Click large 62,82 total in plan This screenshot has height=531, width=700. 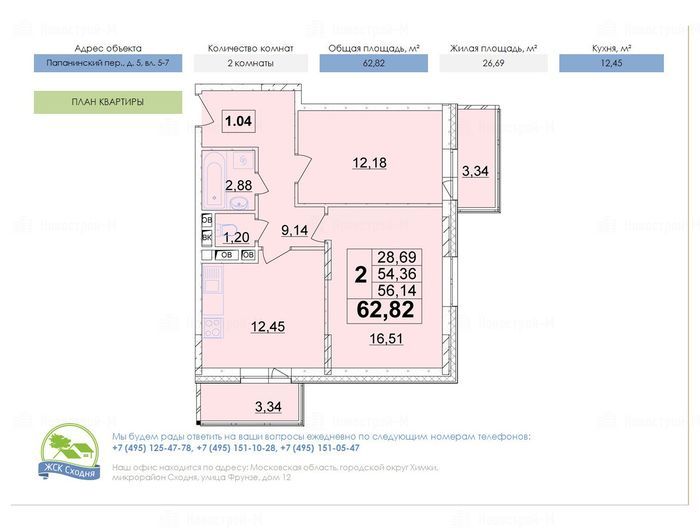tap(385, 309)
